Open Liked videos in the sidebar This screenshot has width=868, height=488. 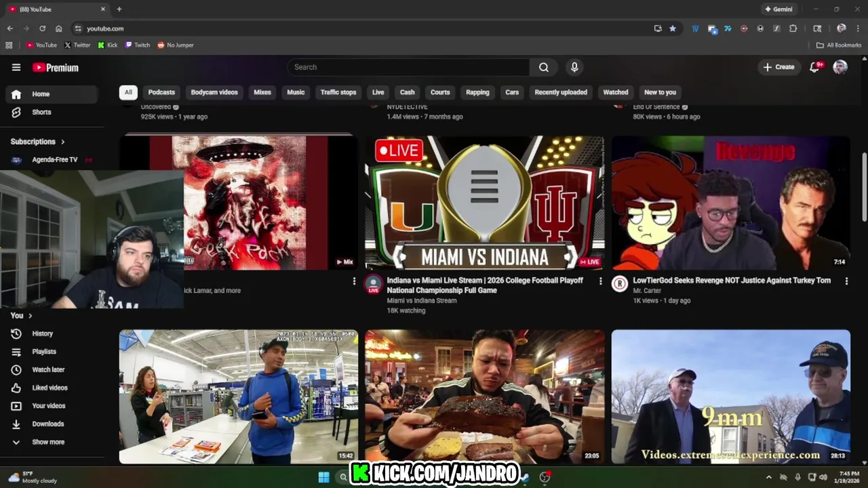(x=52, y=388)
